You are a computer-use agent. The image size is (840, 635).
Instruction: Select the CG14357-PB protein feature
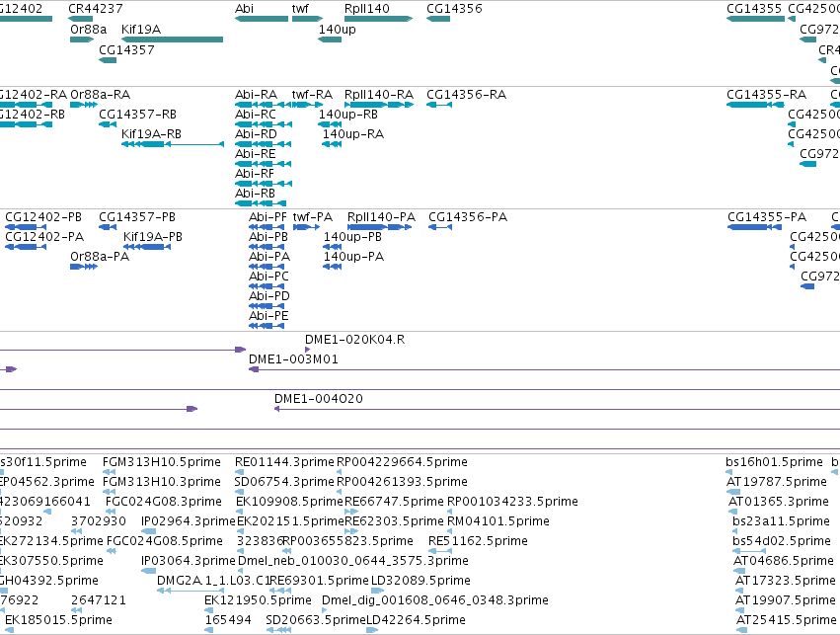coord(108,227)
